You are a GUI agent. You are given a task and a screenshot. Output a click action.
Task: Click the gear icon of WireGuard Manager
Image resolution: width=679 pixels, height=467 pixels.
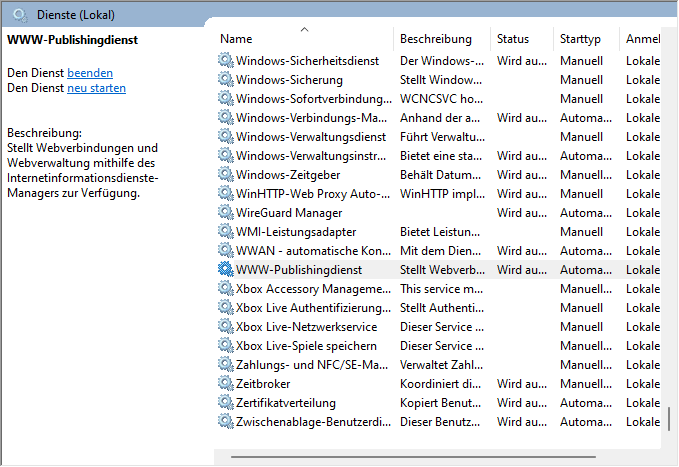click(x=226, y=212)
